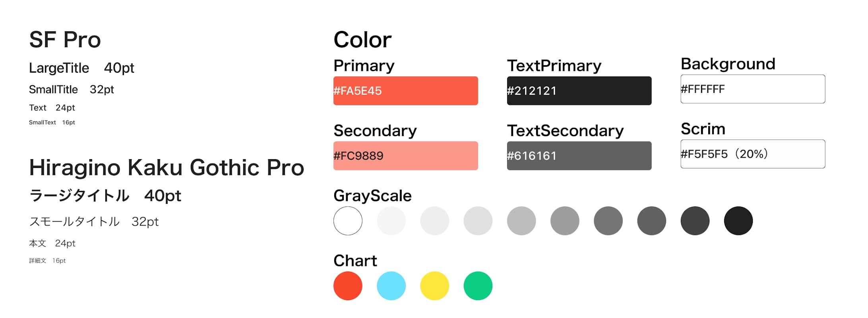The width and height of the screenshot is (868, 318).
Task: Click the Hiragino Kaku Gothic Pro heading
Action: (167, 168)
